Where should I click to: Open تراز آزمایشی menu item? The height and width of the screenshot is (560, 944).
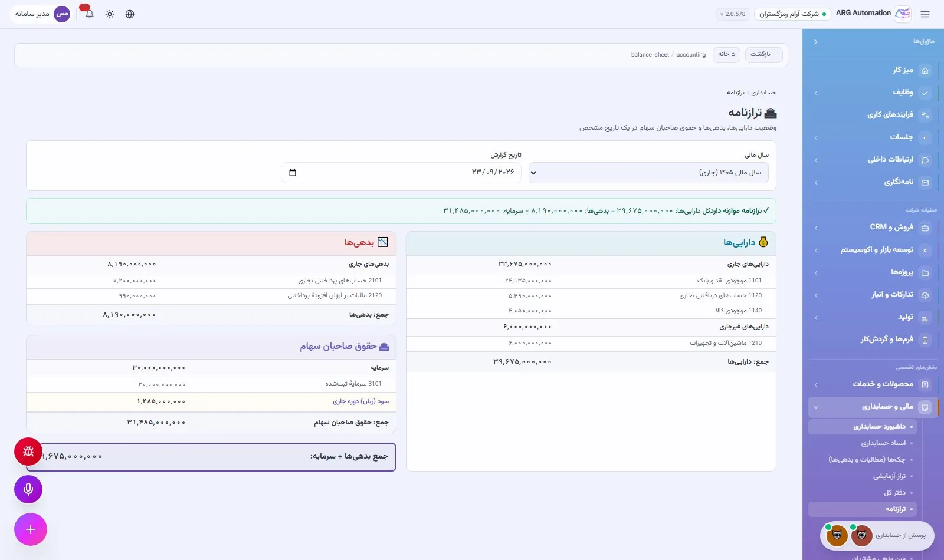click(x=863, y=476)
